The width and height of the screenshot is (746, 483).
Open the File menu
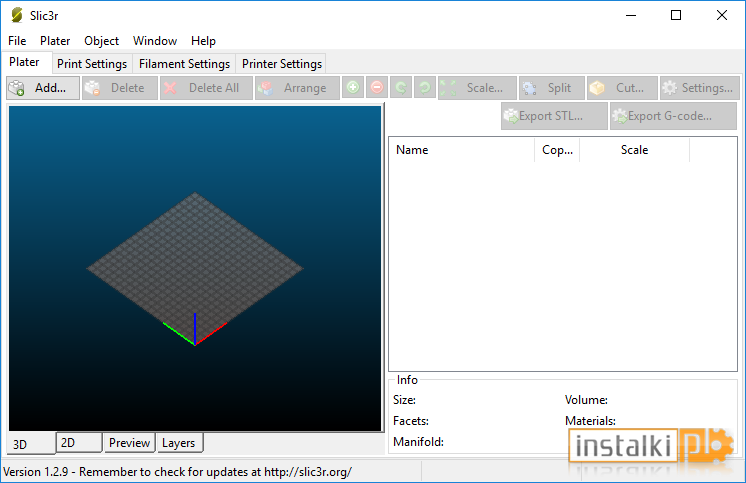pyautogui.click(x=17, y=41)
